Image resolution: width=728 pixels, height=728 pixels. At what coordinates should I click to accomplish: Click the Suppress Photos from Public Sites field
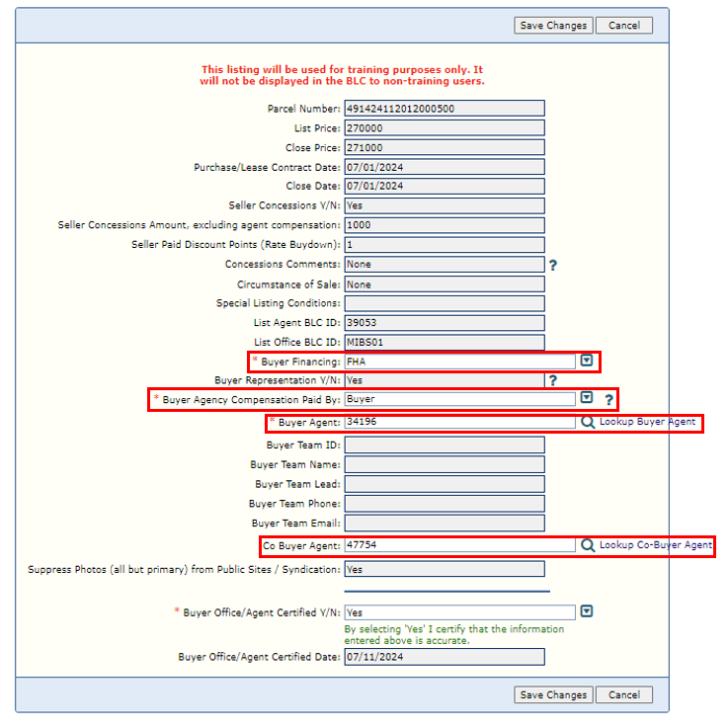coord(445,569)
